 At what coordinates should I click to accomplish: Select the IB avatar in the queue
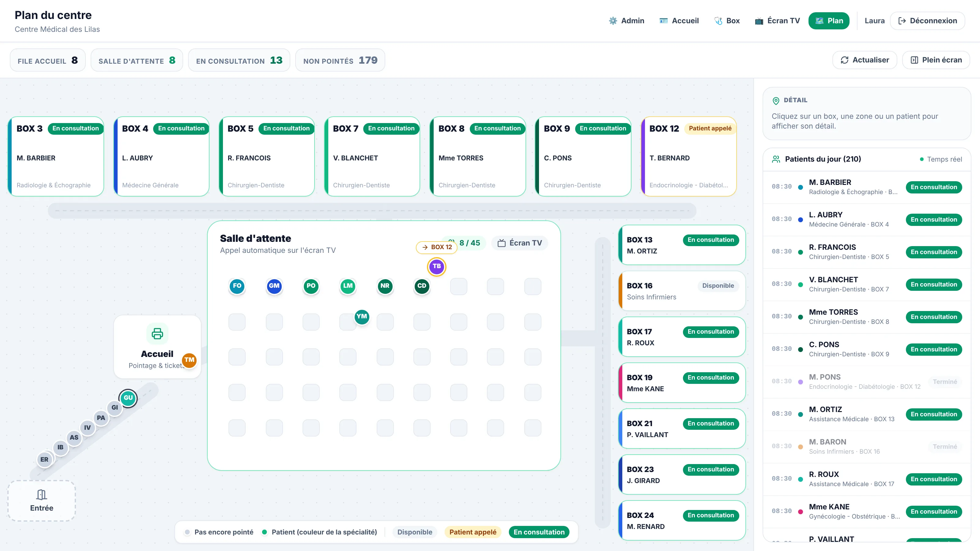tap(61, 448)
